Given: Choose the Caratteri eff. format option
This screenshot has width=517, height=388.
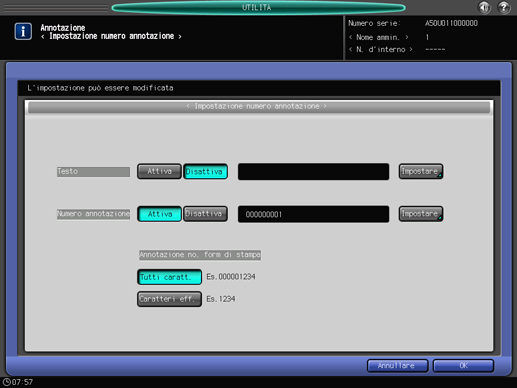Looking at the screenshot, I should [x=169, y=299].
